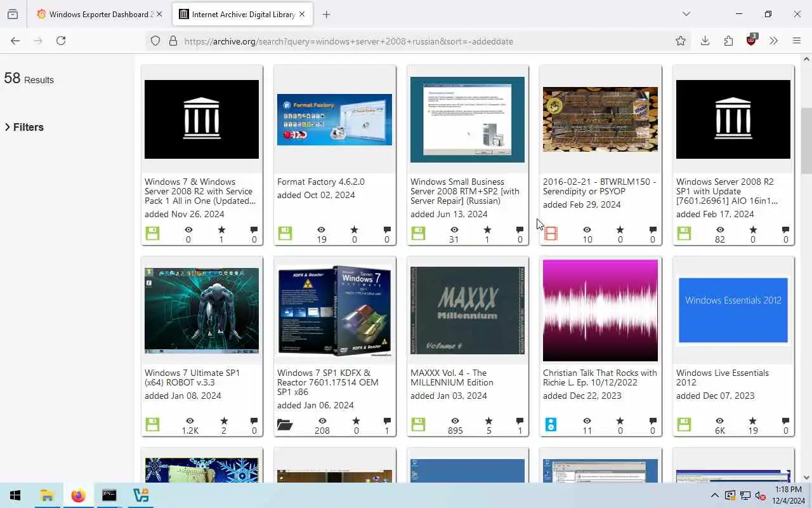This screenshot has width=812, height=508.
Task: Click the network tray icon
Action: (x=745, y=495)
